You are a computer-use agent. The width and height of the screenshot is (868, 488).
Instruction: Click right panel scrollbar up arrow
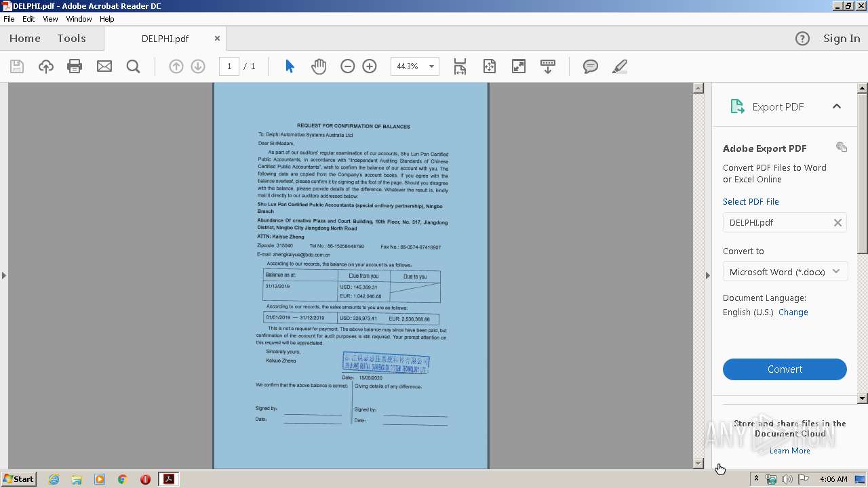click(x=863, y=88)
